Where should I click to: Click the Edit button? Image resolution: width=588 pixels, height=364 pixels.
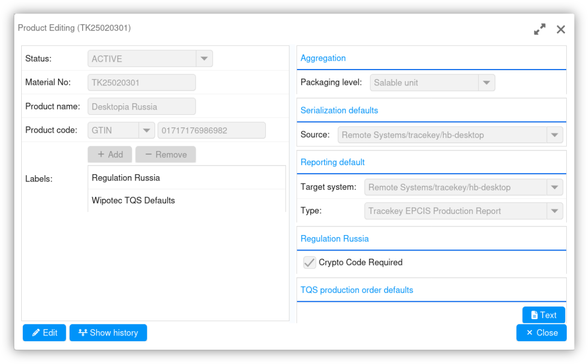[x=44, y=333]
